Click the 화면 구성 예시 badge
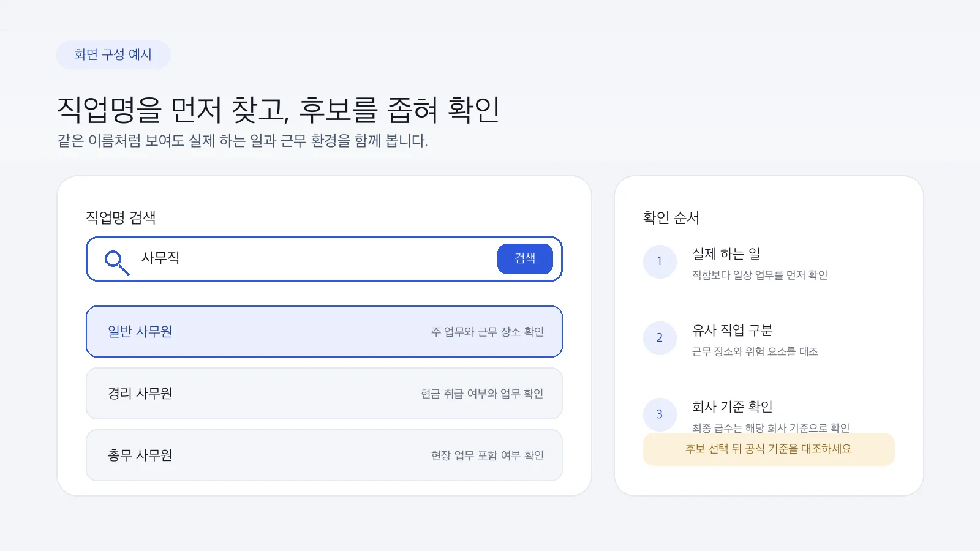Image resolution: width=980 pixels, height=551 pixels. [x=113, y=54]
